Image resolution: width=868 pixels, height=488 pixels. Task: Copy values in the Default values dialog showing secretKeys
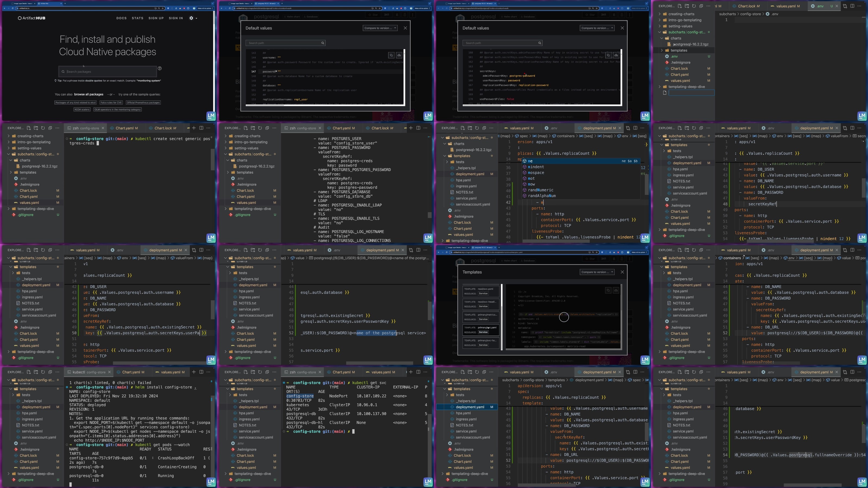click(608, 55)
